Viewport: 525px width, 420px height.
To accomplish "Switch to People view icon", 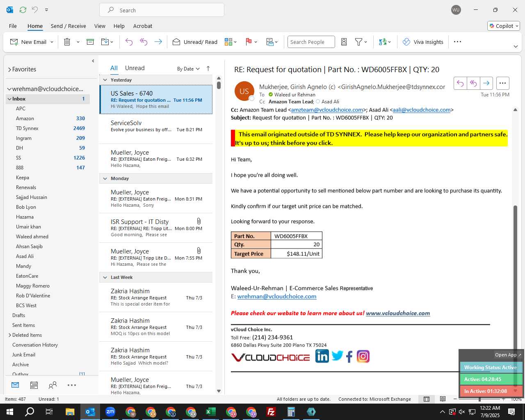I will [52, 385].
